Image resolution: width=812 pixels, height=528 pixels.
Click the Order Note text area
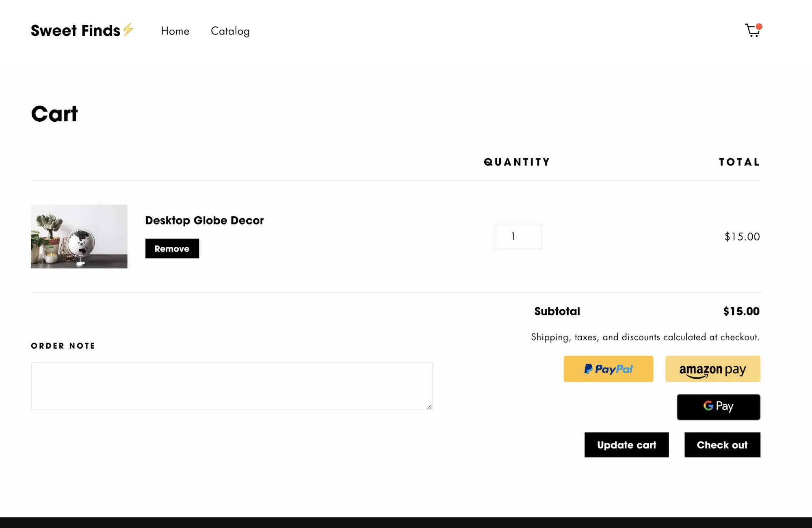coord(232,386)
